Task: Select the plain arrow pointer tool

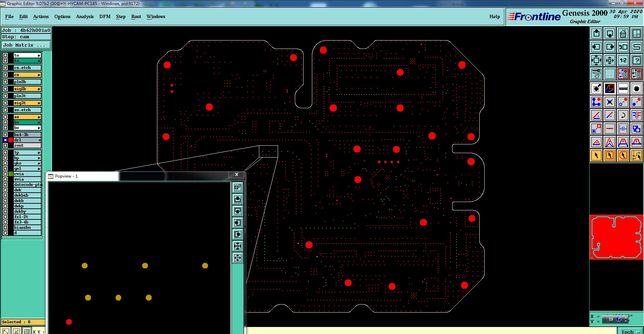Action: coord(596,155)
